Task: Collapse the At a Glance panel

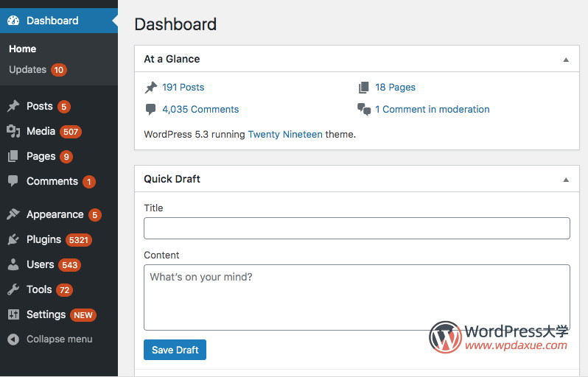Action: 566,60
